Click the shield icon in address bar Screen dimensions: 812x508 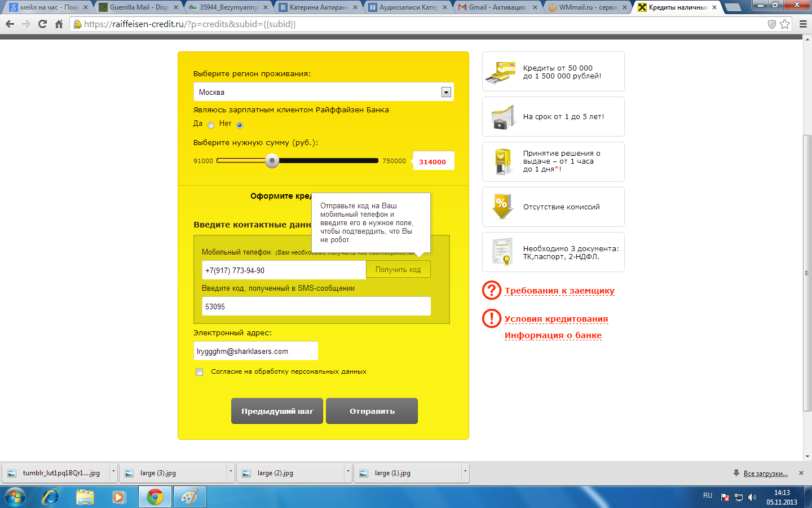click(772, 24)
